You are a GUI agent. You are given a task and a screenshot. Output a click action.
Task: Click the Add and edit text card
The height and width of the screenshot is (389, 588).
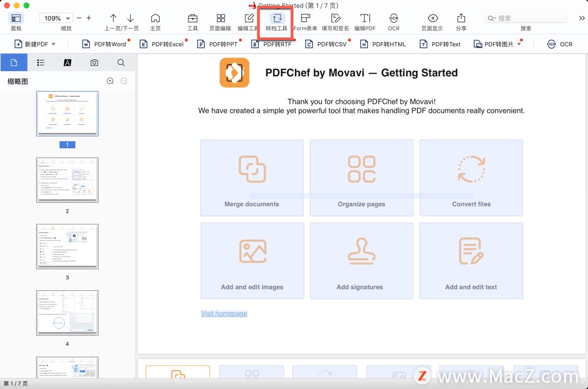click(x=471, y=261)
